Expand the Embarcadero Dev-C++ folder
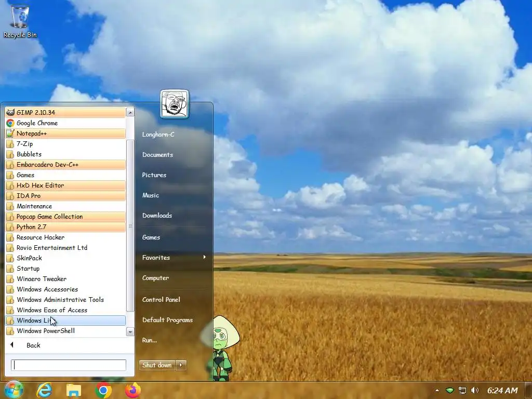This screenshot has width=532, height=399. click(x=65, y=165)
